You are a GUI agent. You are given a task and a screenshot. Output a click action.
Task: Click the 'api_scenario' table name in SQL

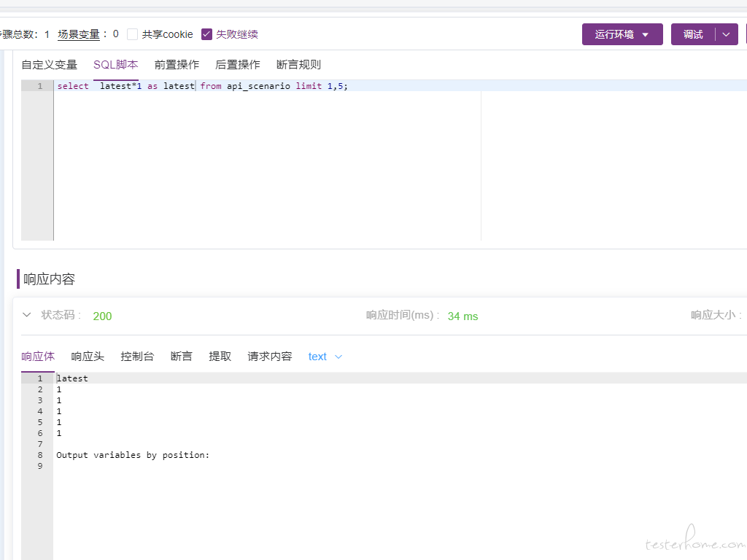click(258, 86)
